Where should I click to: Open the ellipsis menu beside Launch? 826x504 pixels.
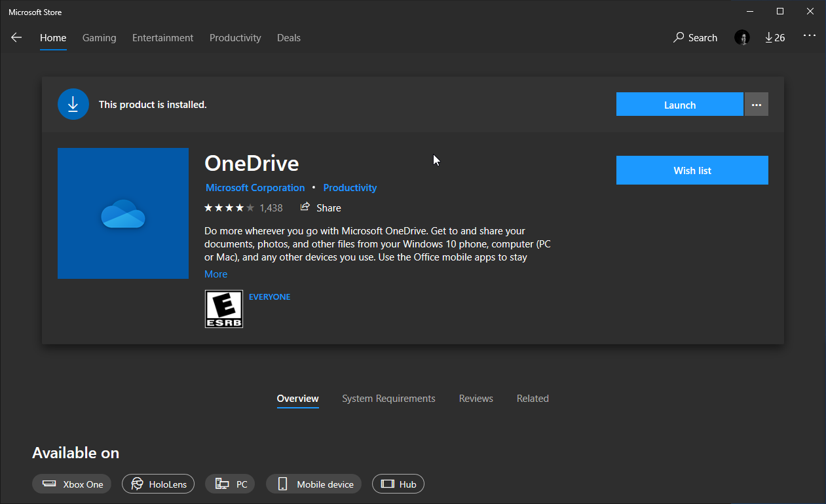[x=756, y=103]
